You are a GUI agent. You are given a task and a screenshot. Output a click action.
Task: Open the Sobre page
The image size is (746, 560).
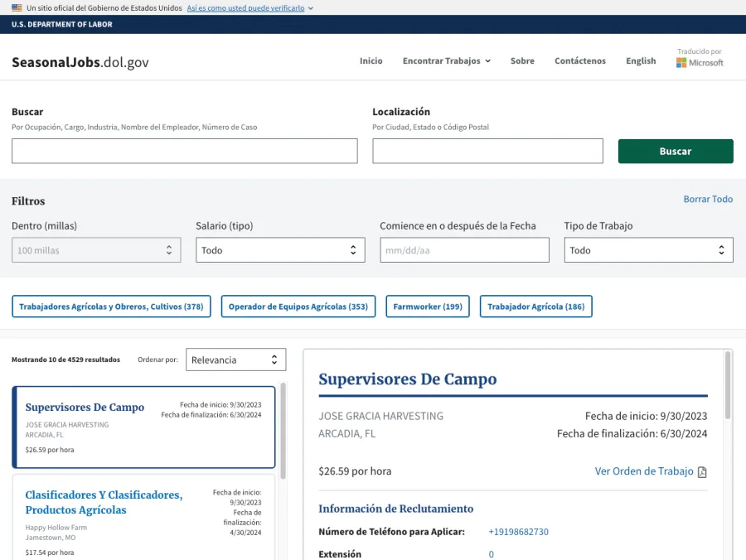tap(522, 60)
